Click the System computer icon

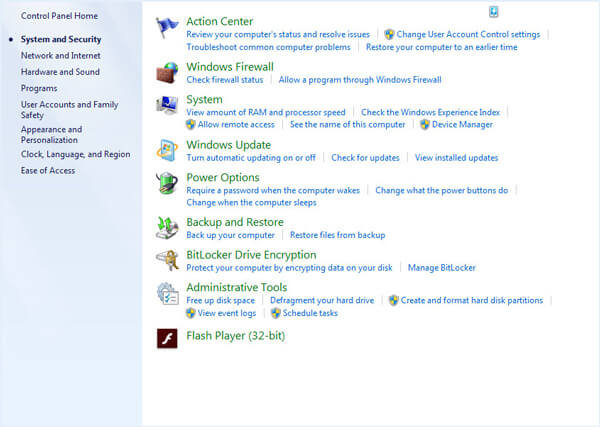pyautogui.click(x=167, y=105)
